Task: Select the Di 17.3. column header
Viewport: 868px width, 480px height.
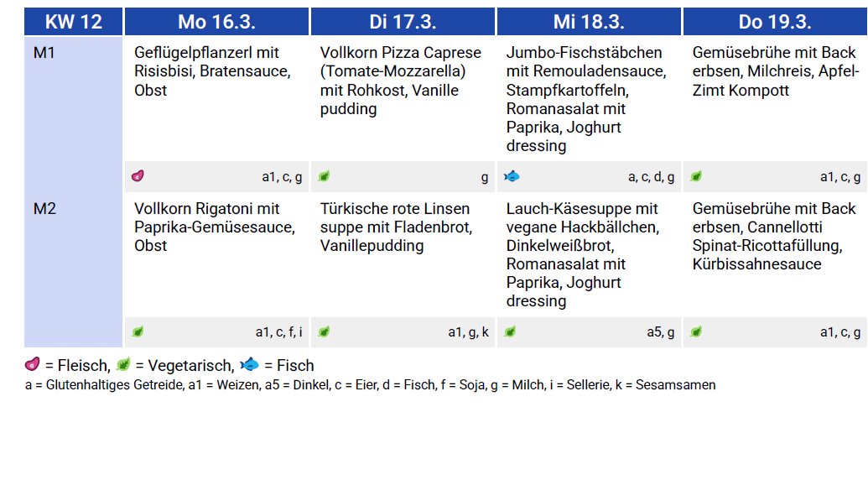Action: (403, 22)
